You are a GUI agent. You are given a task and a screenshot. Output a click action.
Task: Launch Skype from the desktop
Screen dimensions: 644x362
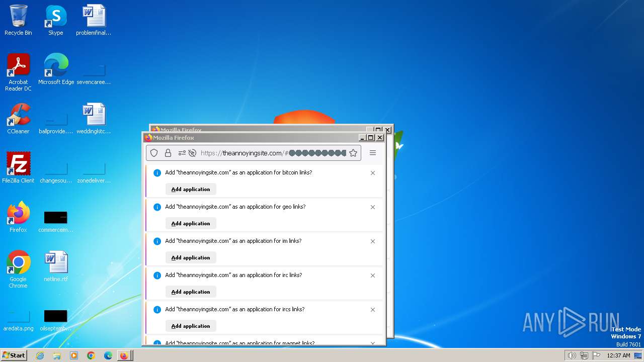tap(56, 20)
